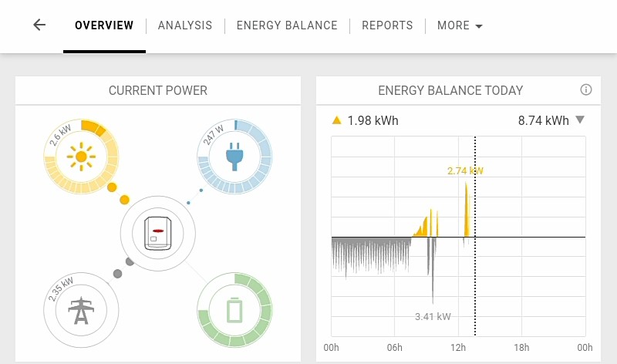Select the blue plug consumption icon
The height and width of the screenshot is (364, 617).
pyautogui.click(x=234, y=157)
